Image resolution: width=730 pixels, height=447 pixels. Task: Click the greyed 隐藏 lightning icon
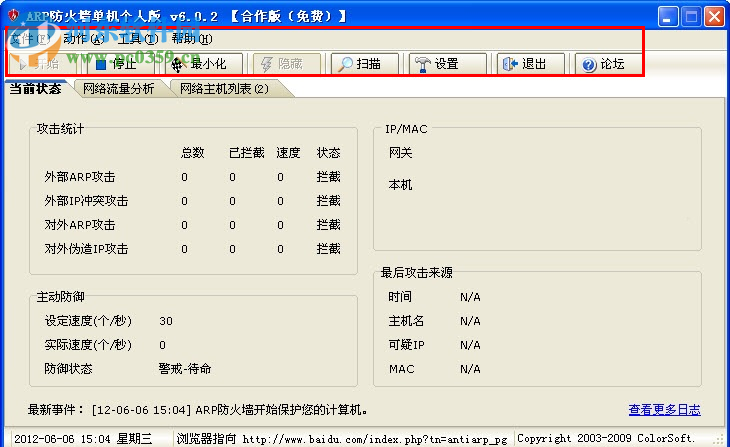(267, 64)
